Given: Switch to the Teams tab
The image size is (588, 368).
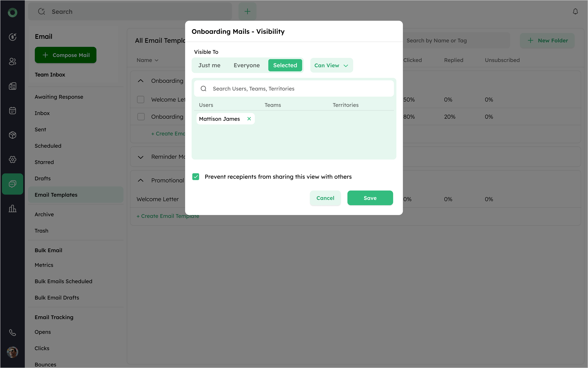Looking at the screenshot, I should click(273, 105).
